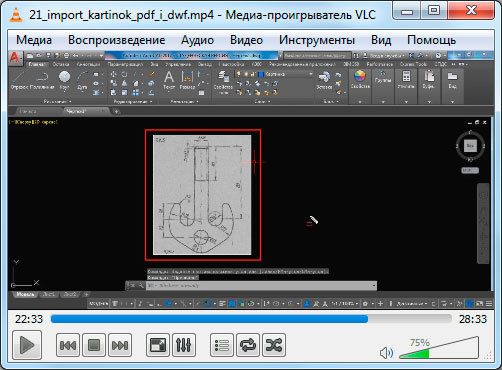
Task: Toggle loop repeat mode
Action: click(x=248, y=345)
